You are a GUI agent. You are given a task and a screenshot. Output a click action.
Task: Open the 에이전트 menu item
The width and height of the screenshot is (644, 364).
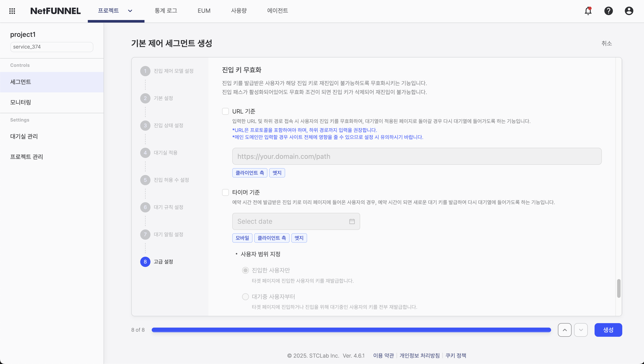(x=277, y=11)
